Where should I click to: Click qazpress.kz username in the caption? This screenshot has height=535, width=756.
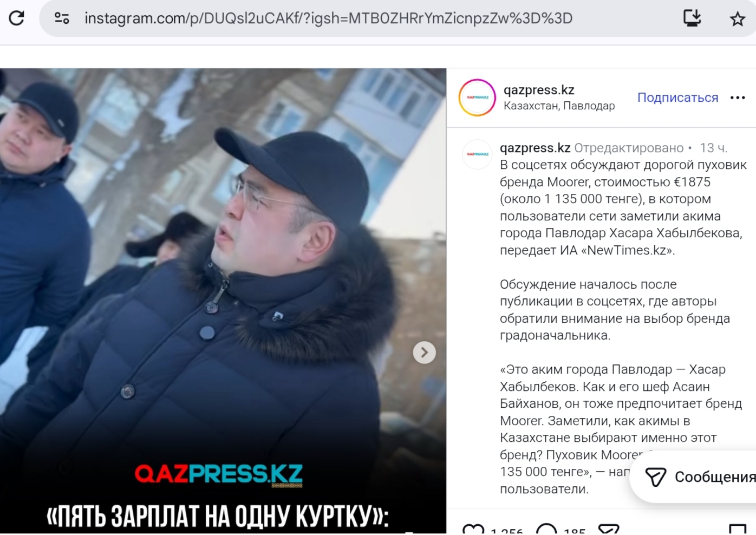[535, 148]
